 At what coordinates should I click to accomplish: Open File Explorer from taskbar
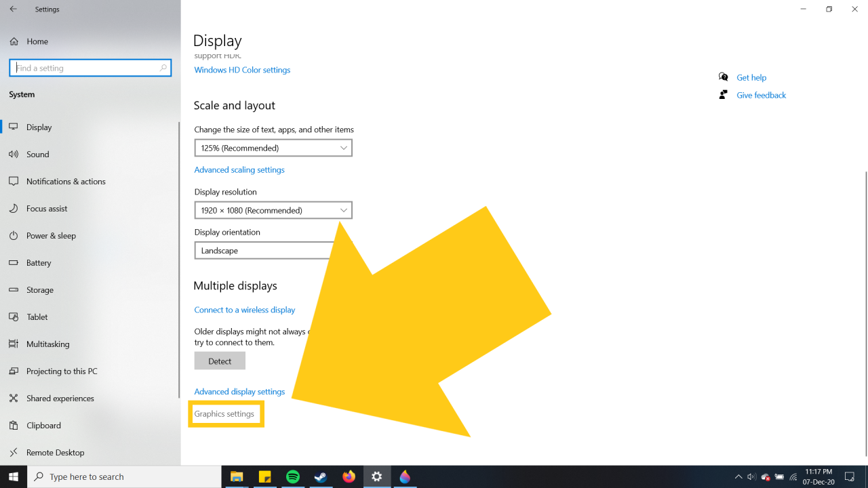tap(237, 476)
